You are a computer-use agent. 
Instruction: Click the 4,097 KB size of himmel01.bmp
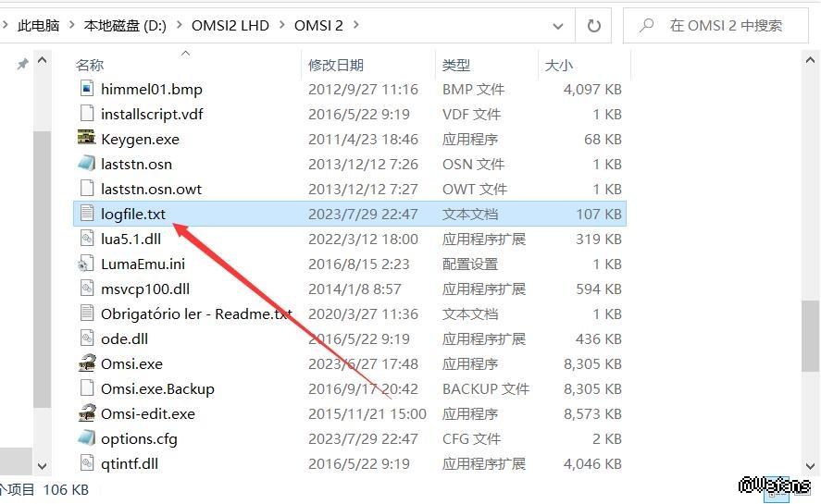pos(592,89)
